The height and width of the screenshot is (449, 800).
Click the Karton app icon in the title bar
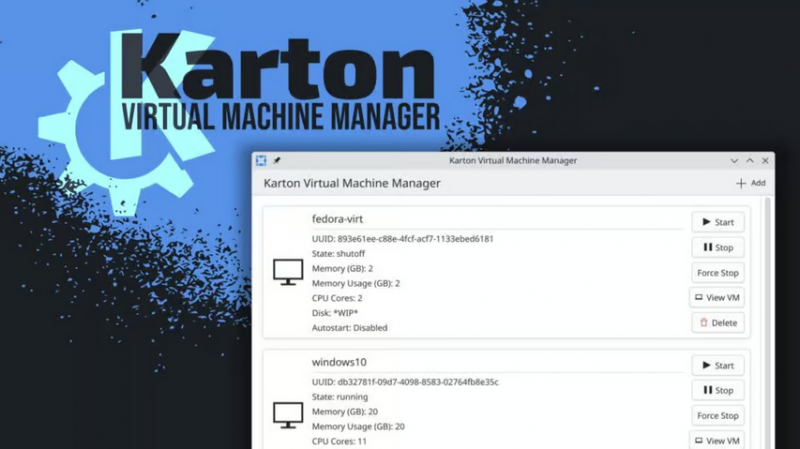point(261,161)
